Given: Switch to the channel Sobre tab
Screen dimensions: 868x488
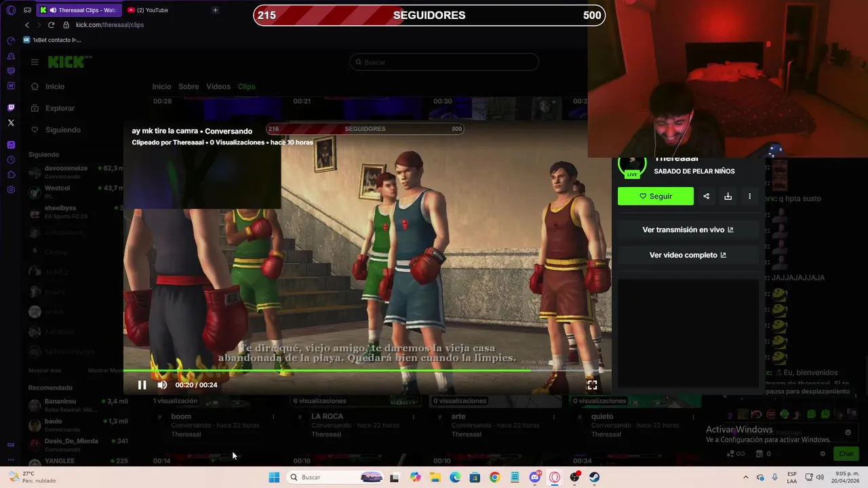Looking at the screenshot, I should click(x=189, y=87).
